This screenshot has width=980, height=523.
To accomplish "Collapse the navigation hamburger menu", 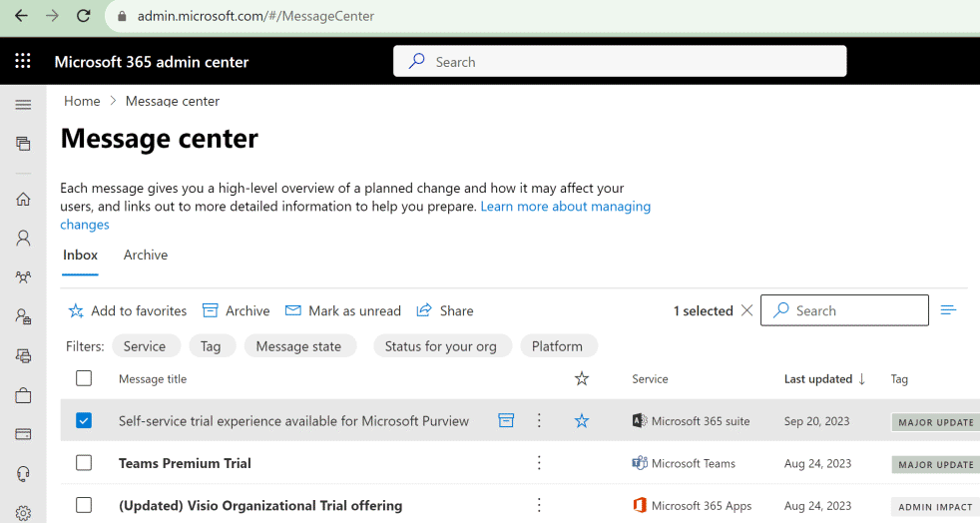I will point(23,105).
